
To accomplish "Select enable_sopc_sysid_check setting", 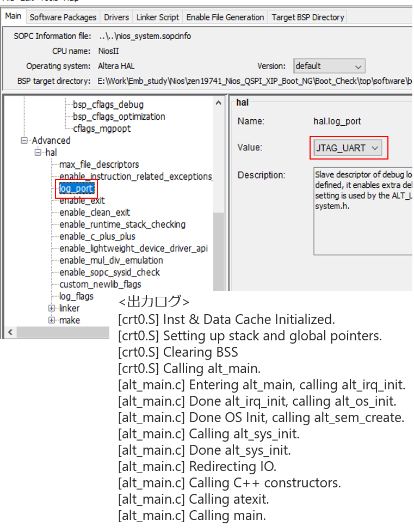I will click(109, 272).
